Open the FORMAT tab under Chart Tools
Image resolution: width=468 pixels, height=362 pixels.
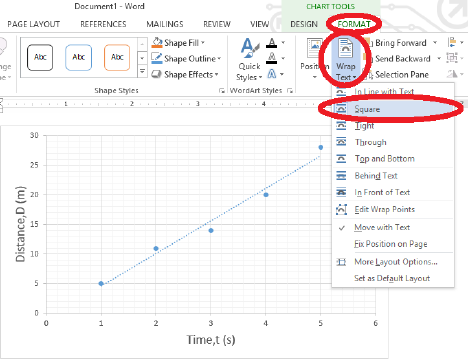pos(354,24)
